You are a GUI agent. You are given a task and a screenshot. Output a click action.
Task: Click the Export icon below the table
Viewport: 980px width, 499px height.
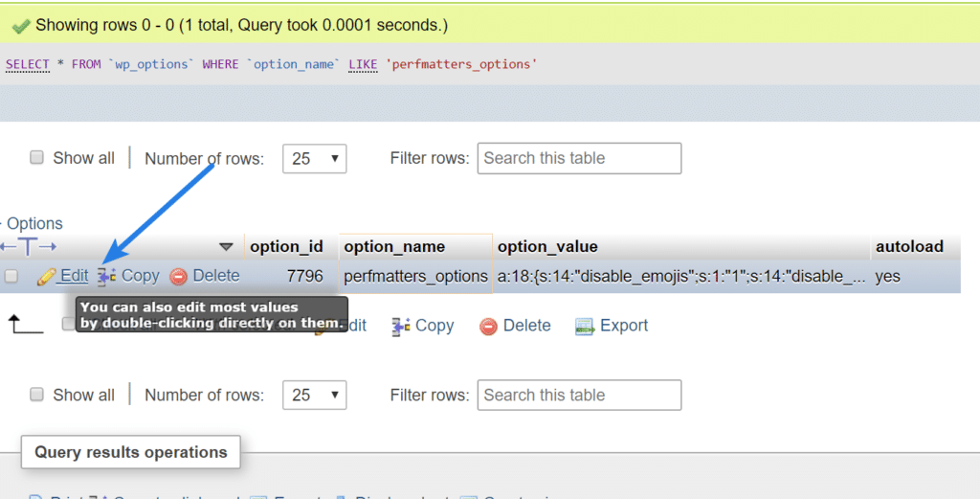(x=585, y=327)
